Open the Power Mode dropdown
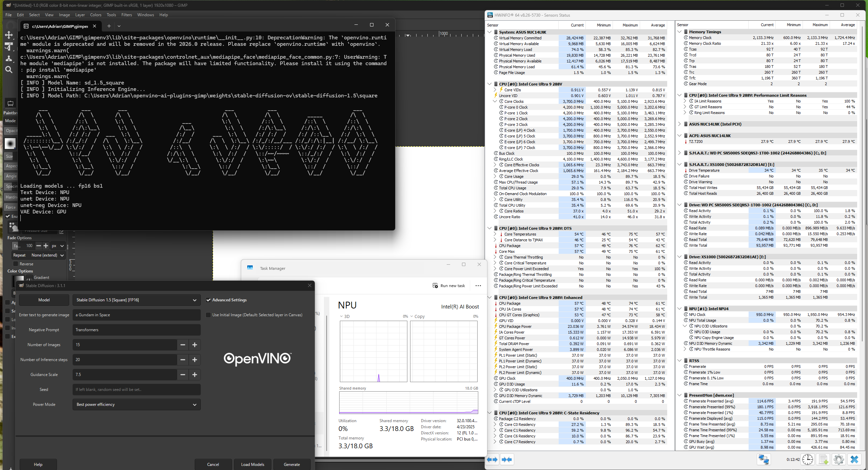Screen dimensions: 868x470 136,405
